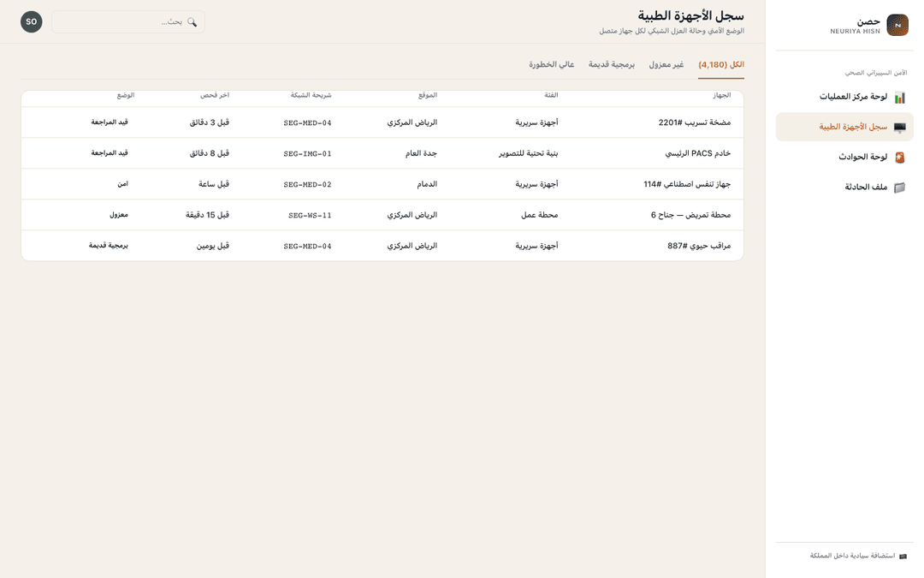The height and width of the screenshot is (578, 924).
Task: Click the آمن status badge
Action: tap(122, 184)
